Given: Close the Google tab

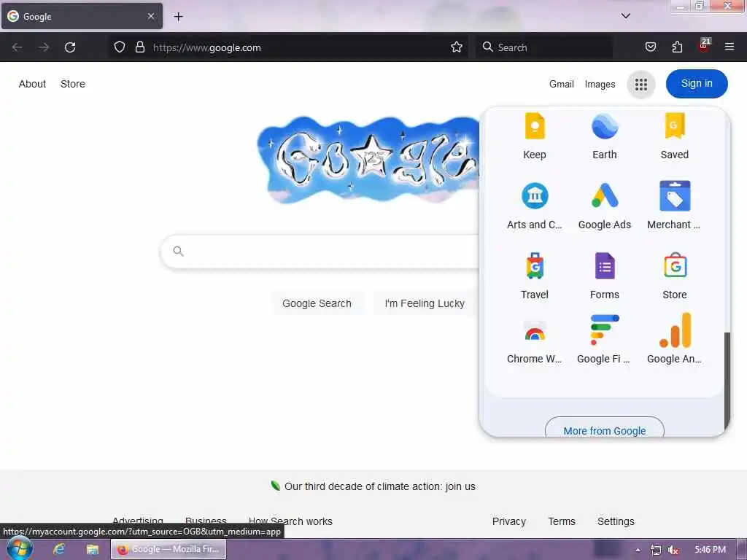Looking at the screenshot, I should (x=151, y=16).
